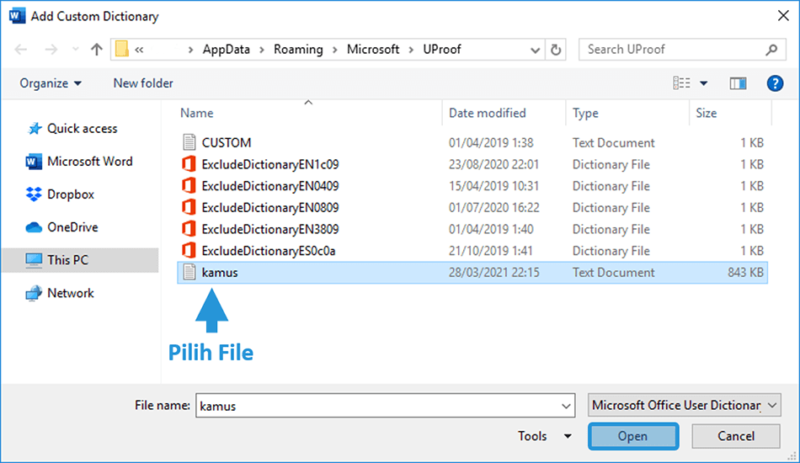Click the kamus text document icon
This screenshot has width=800, height=463.
coord(189,272)
